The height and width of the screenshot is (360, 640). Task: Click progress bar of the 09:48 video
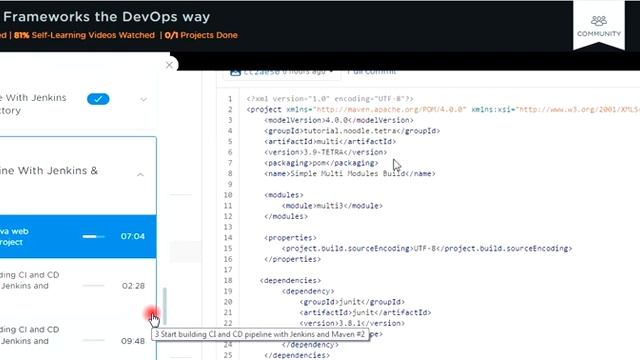(93, 340)
